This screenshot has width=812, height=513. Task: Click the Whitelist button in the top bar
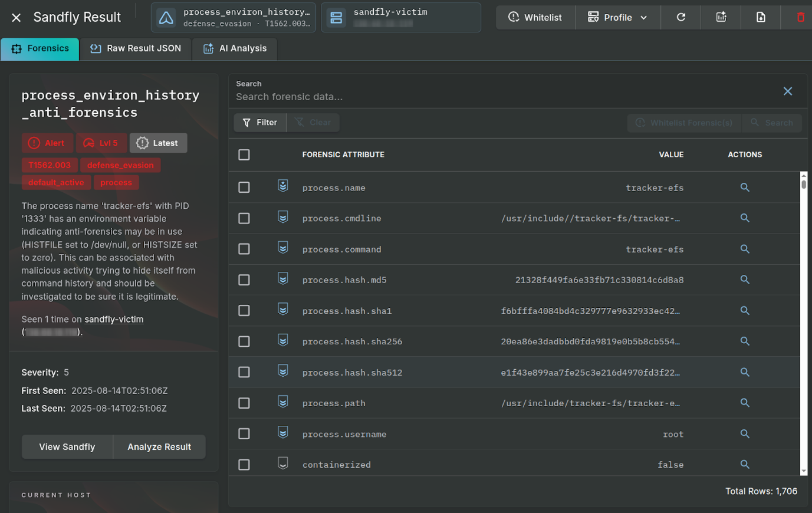535,17
